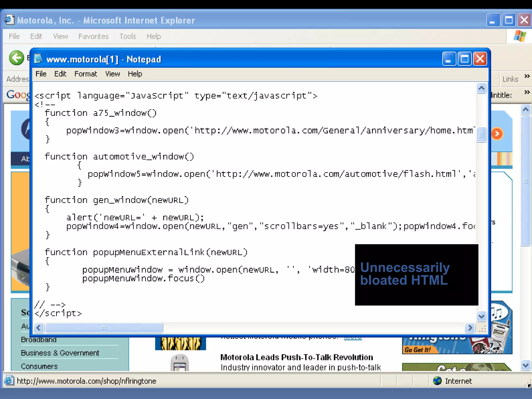Viewport: 532px width, 399px height.
Task: Open Internet Explorer Tools menu
Action: pos(128,36)
